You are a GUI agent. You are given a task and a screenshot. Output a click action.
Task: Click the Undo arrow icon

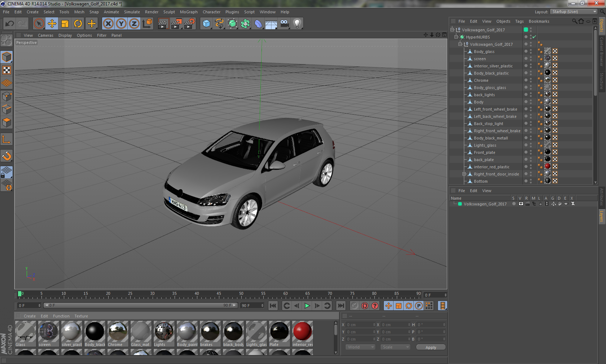pyautogui.click(x=10, y=24)
